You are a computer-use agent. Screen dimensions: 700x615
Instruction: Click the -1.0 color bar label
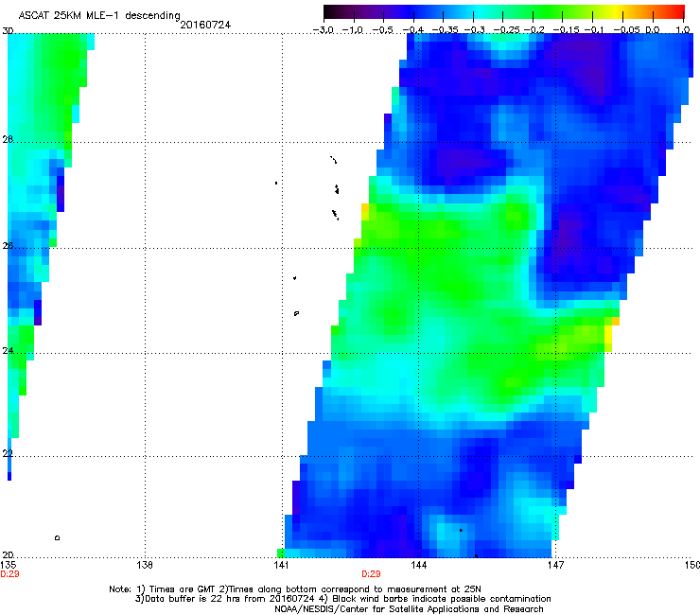(353, 30)
